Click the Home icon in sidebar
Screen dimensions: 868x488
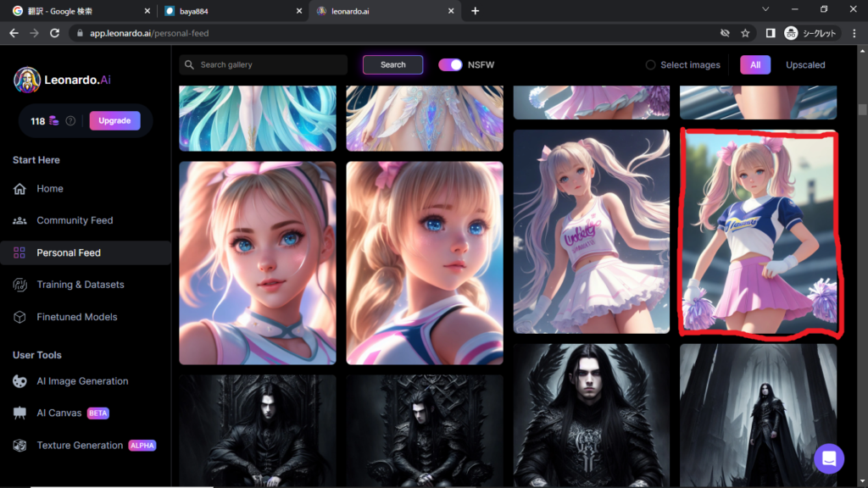[x=19, y=189]
